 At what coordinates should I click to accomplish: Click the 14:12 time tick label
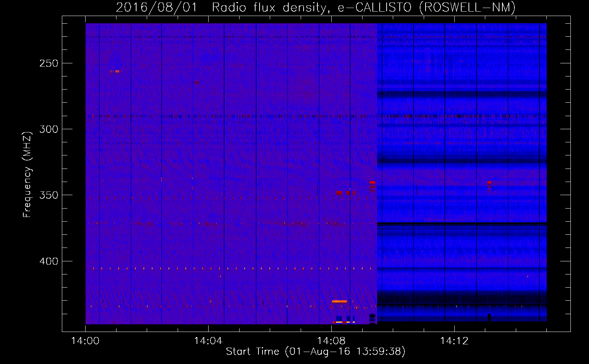[x=454, y=341]
